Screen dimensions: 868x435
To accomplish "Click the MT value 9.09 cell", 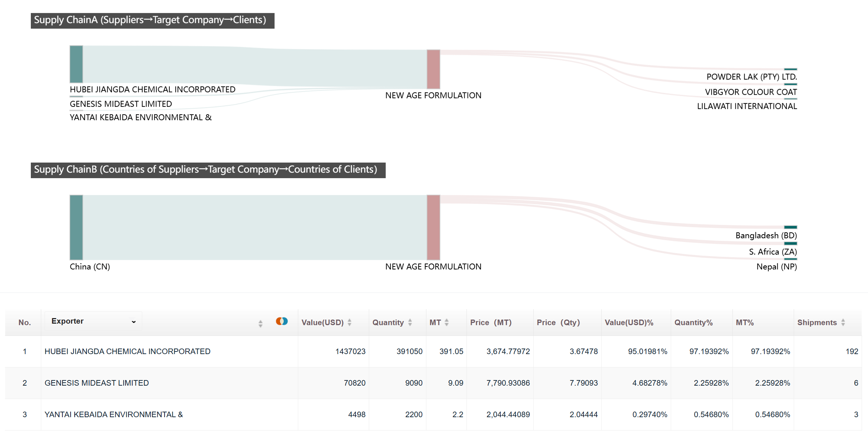I will click(456, 383).
